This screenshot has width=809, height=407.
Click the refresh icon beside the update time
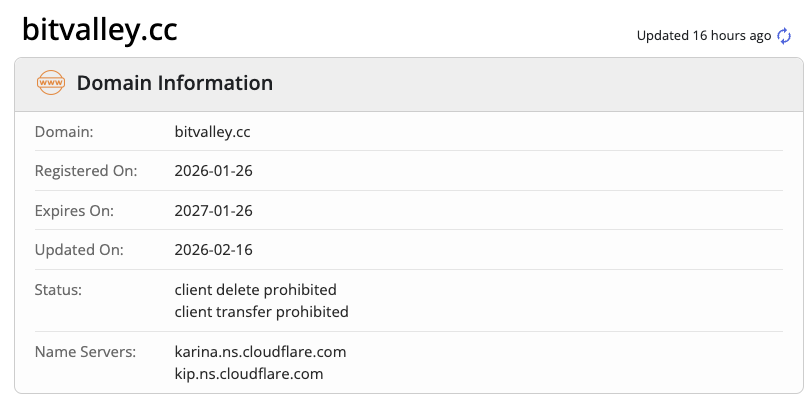coord(784,36)
